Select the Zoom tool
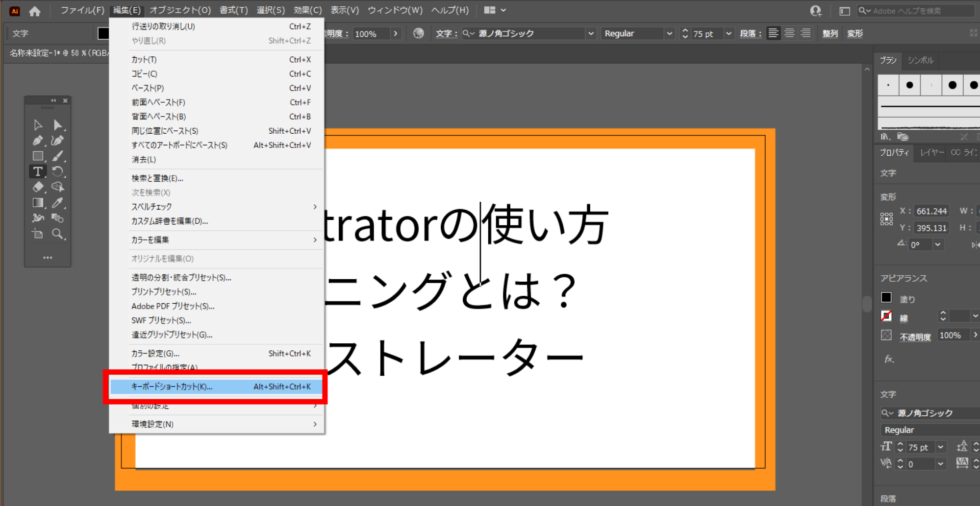Screen dimensions: 980x506 pyautogui.click(x=58, y=234)
